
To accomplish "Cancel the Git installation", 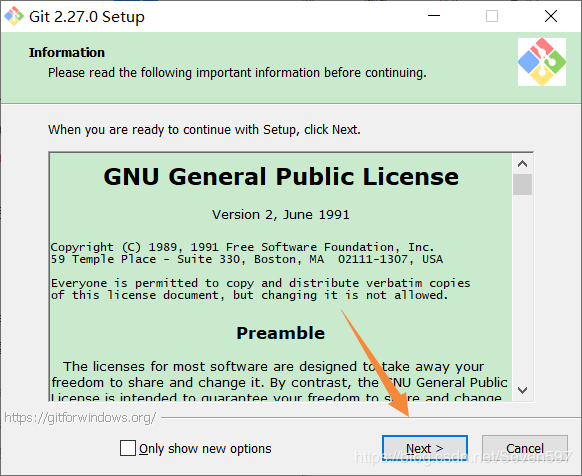I will pyautogui.click(x=524, y=449).
